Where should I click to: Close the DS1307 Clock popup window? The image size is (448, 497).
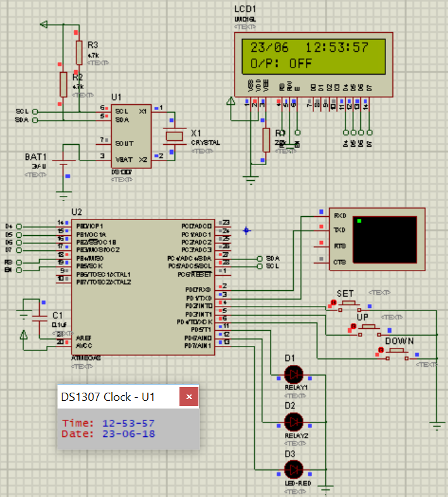pyautogui.click(x=190, y=397)
